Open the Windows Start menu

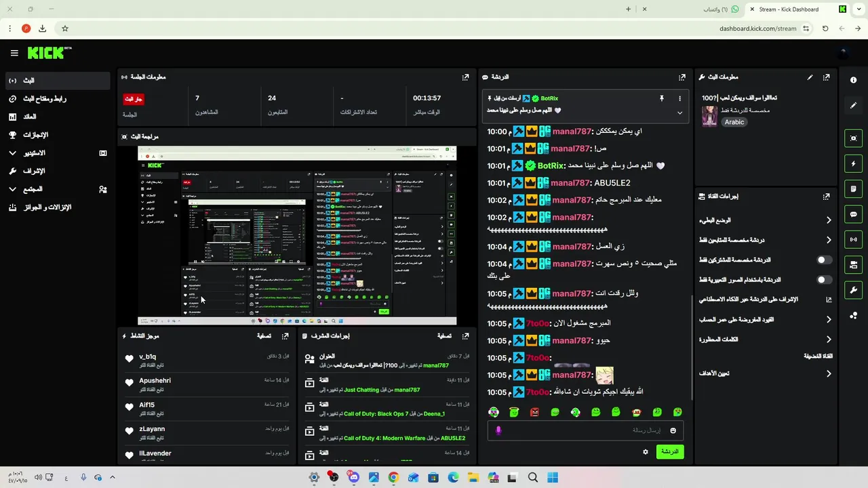(553, 478)
